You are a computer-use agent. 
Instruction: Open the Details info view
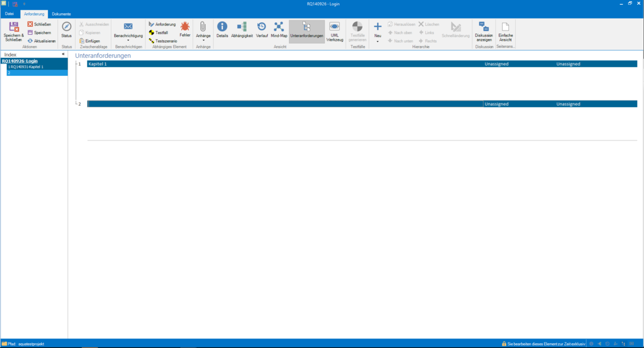pos(222,28)
